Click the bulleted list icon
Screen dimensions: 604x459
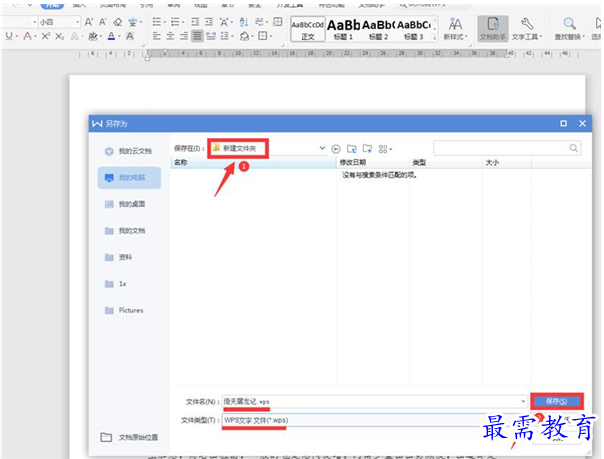(156, 22)
